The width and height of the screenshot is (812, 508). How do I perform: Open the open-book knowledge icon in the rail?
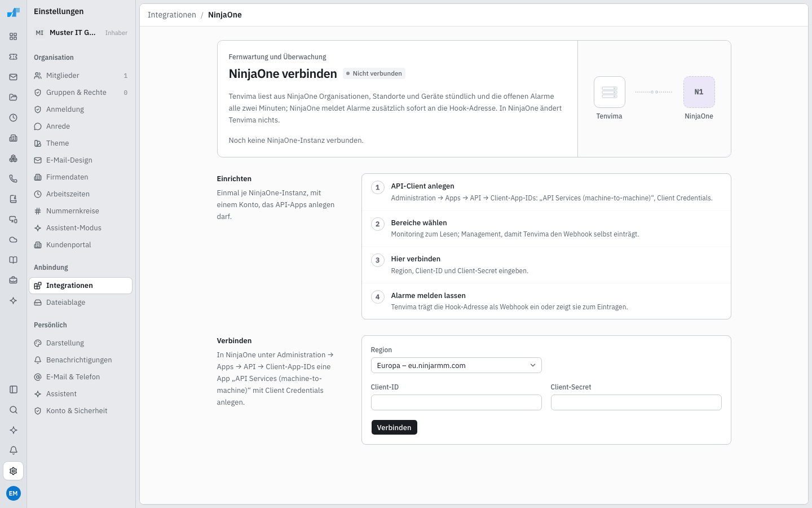[x=14, y=260]
